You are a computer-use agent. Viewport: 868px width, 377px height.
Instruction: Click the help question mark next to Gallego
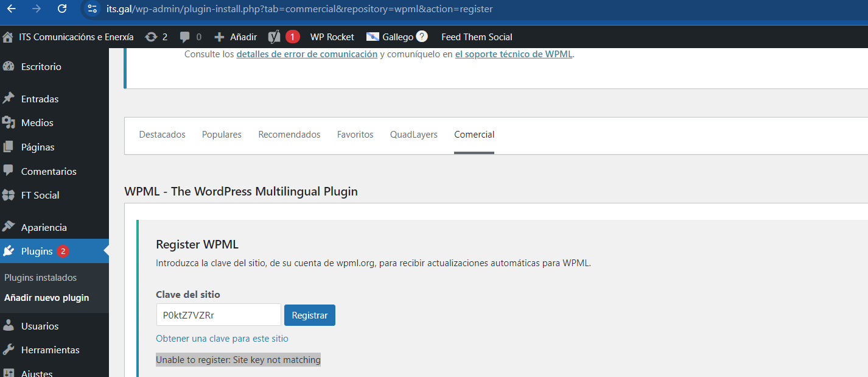point(422,37)
